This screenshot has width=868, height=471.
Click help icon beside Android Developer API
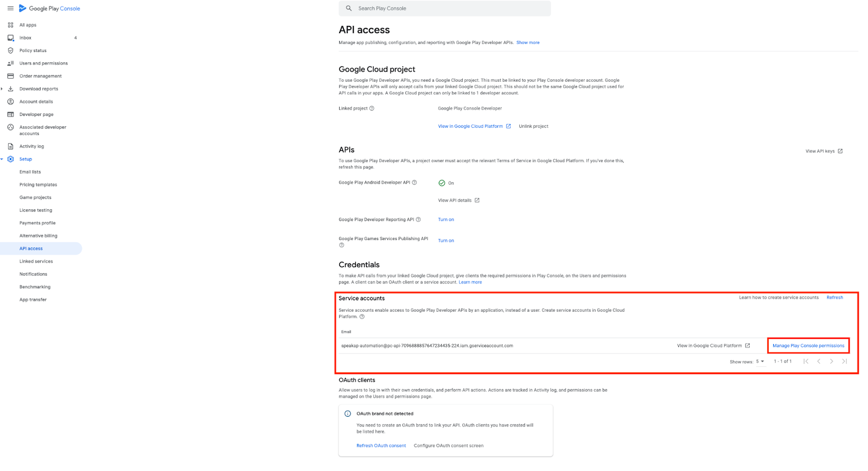coord(414,183)
